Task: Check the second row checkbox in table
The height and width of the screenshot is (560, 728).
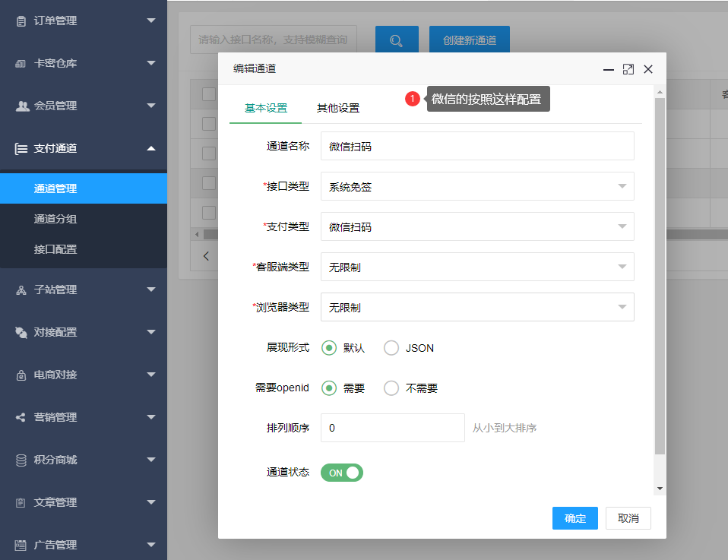Action: tap(209, 153)
